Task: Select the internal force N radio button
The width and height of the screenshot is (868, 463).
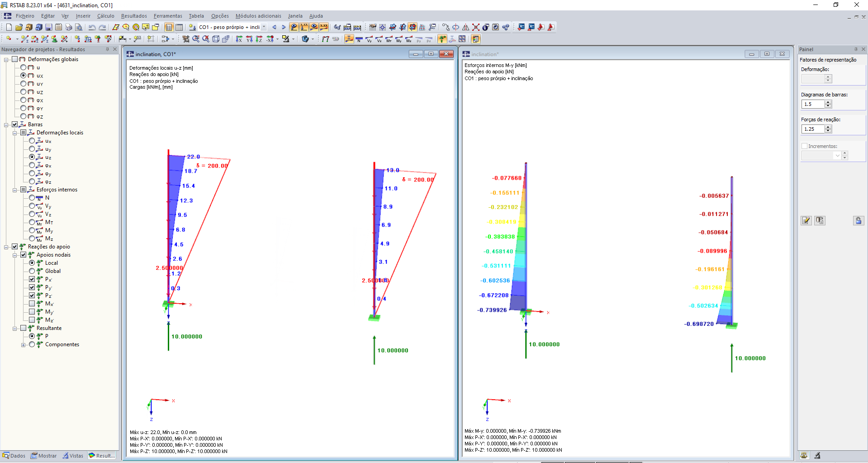Action: click(x=32, y=198)
